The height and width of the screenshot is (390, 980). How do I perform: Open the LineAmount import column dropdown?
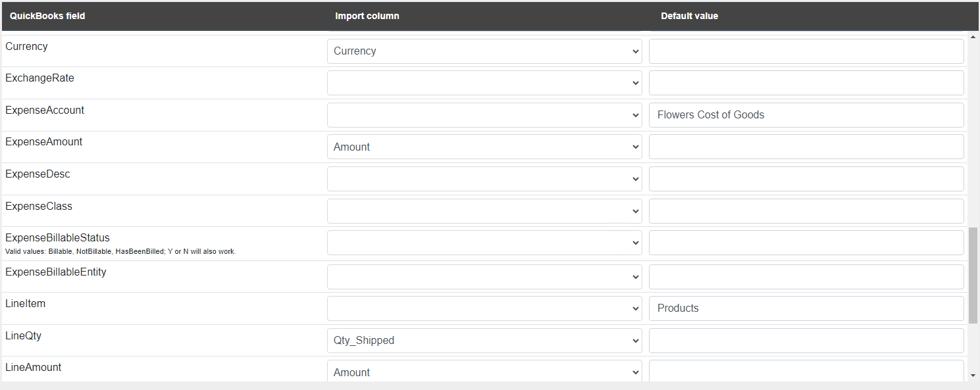(x=484, y=372)
